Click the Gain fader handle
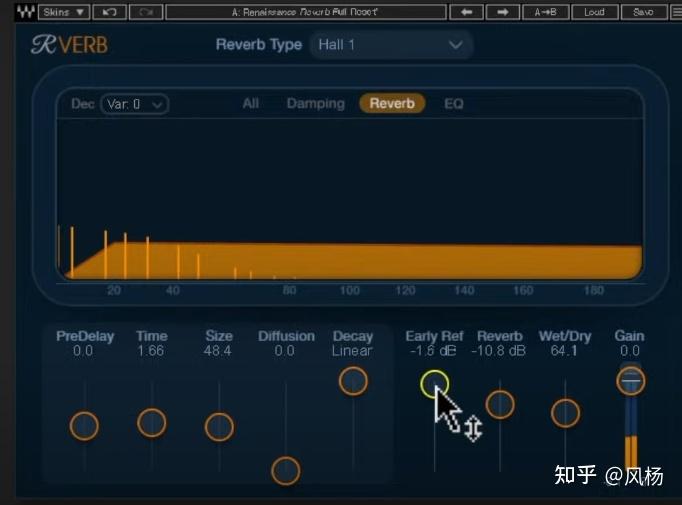 tap(631, 381)
